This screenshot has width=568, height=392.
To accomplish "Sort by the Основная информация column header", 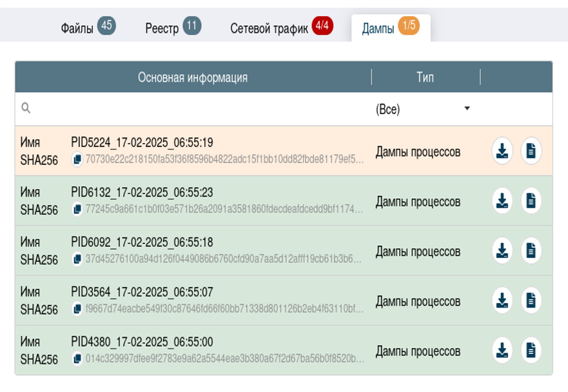I will [192, 77].
